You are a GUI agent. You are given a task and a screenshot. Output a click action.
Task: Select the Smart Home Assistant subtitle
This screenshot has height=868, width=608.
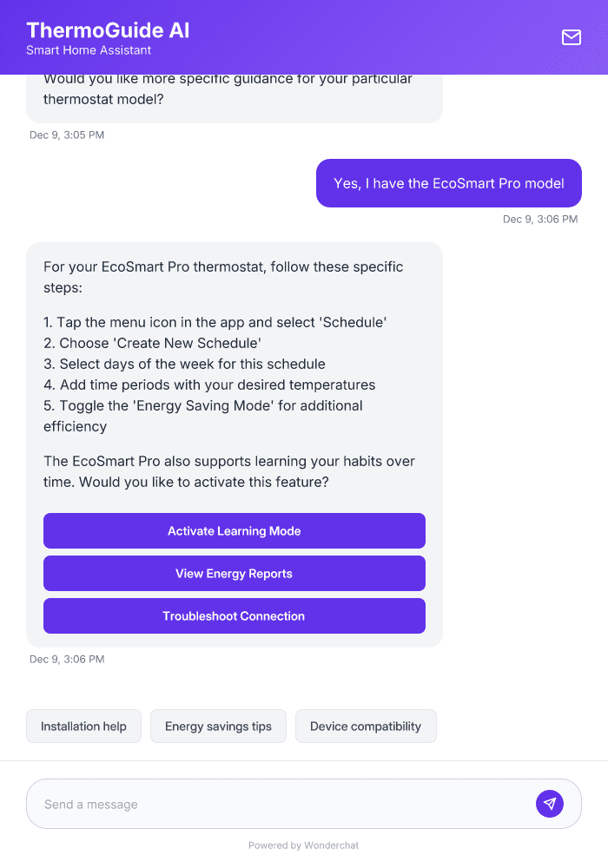(88, 50)
